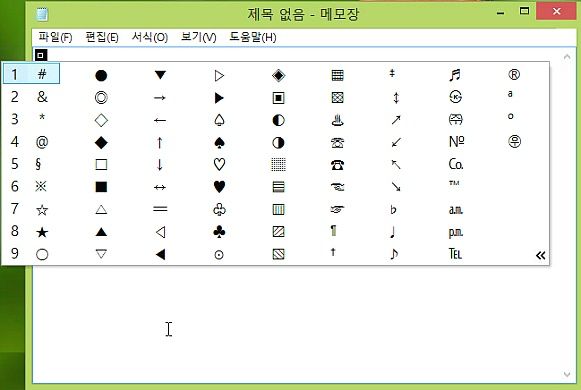Viewport: 581px width, 390px height.
Task: Insert the hollow circle ○ in row 9
Action: pyautogui.click(x=42, y=255)
